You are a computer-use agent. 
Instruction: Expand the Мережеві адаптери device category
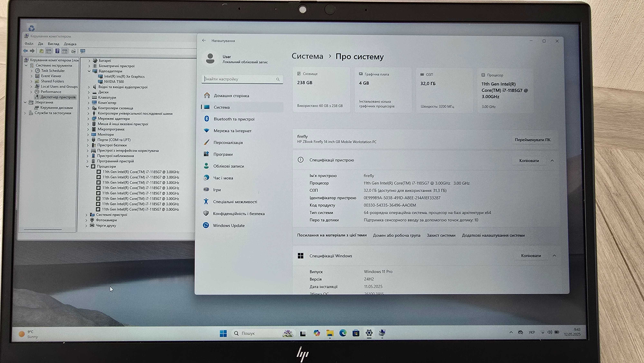(88, 119)
